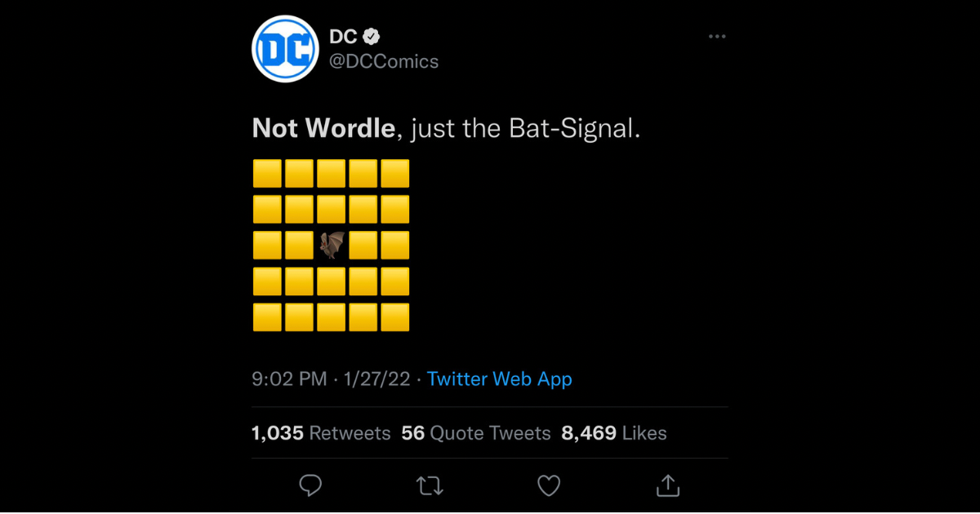Image resolution: width=980 pixels, height=514 pixels.
Task: Open the Twitter Web App source link
Action: (500, 379)
